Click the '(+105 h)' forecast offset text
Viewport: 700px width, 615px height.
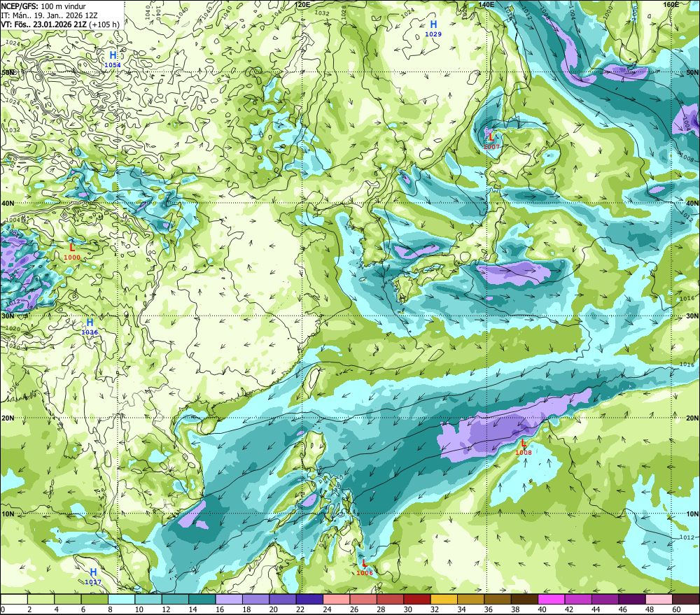point(104,24)
